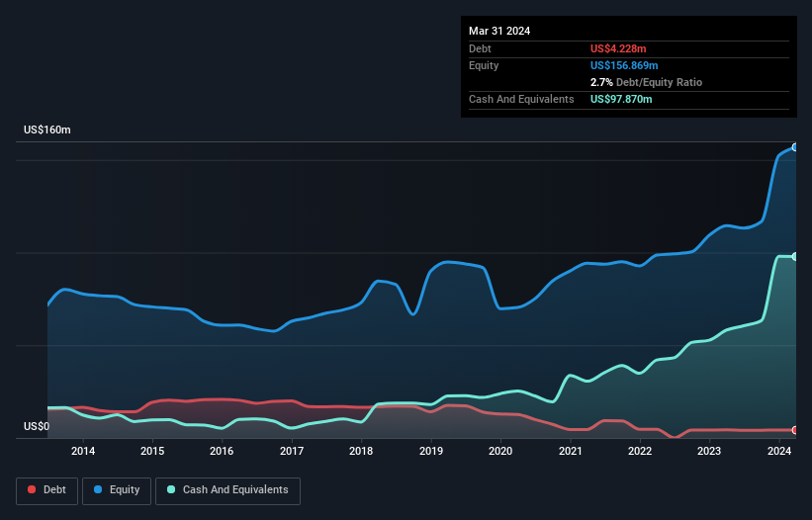The height and width of the screenshot is (520, 812).
Task: Click the Cash data point at Mar 2024
Action: [x=795, y=257]
